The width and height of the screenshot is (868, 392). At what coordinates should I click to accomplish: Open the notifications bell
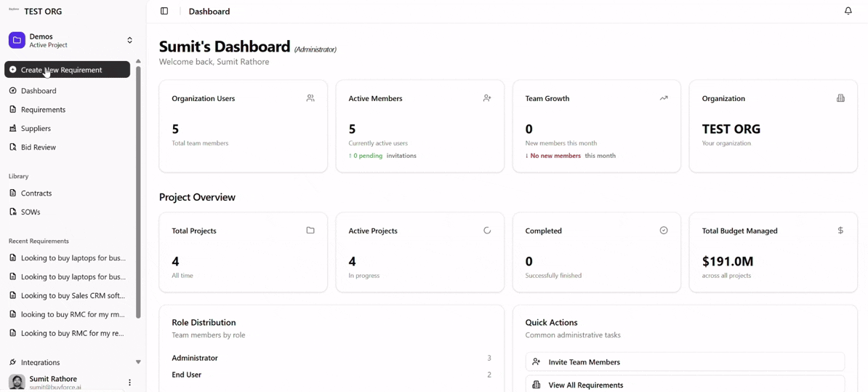(848, 11)
